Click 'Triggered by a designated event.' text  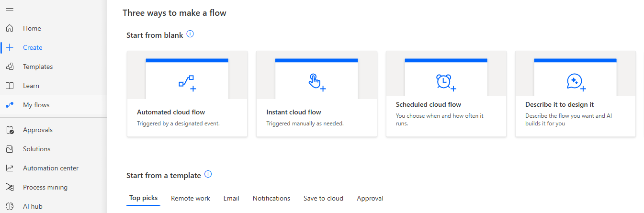pyautogui.click(x=178, y=123)
